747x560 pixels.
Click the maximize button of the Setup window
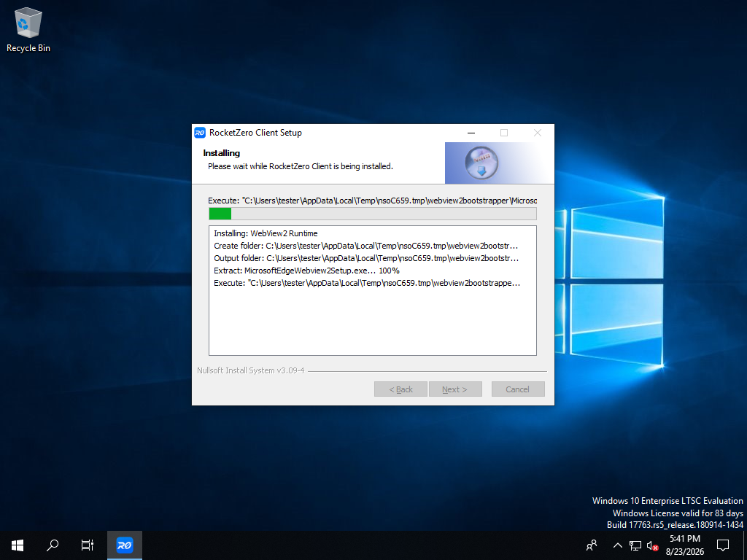pyautogui.click(x=504, y=133)
